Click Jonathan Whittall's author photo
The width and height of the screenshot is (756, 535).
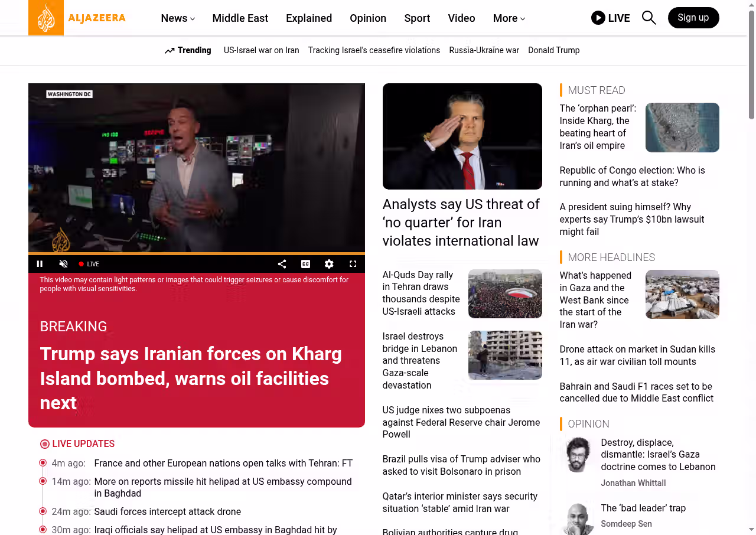(x=576, y=455)
